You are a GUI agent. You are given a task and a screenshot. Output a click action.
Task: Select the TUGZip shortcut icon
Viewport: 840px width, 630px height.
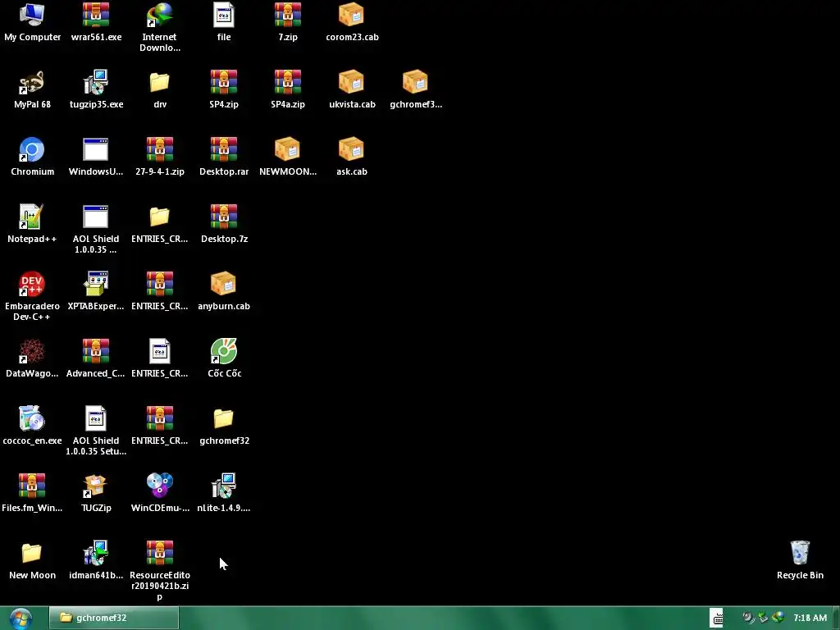96,486
